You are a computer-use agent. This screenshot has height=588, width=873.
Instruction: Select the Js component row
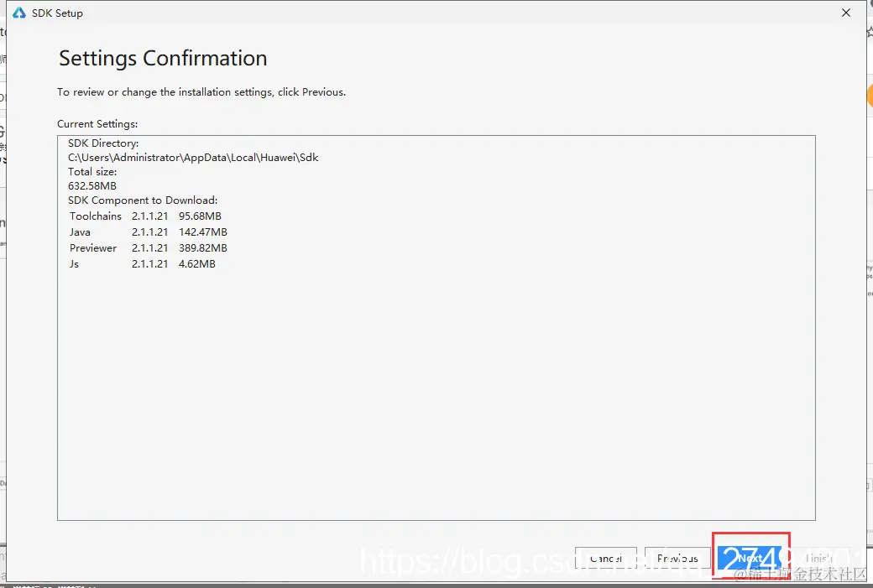[x=142, y=264]
